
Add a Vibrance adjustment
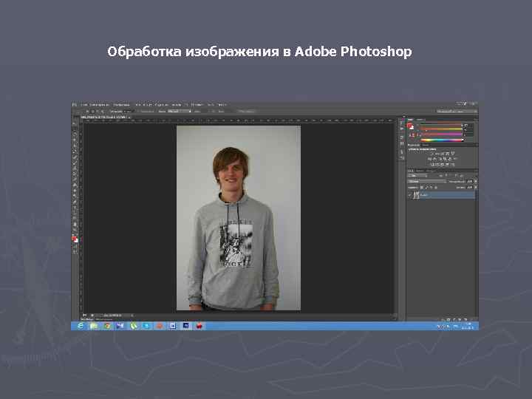[x=453, y=154]
